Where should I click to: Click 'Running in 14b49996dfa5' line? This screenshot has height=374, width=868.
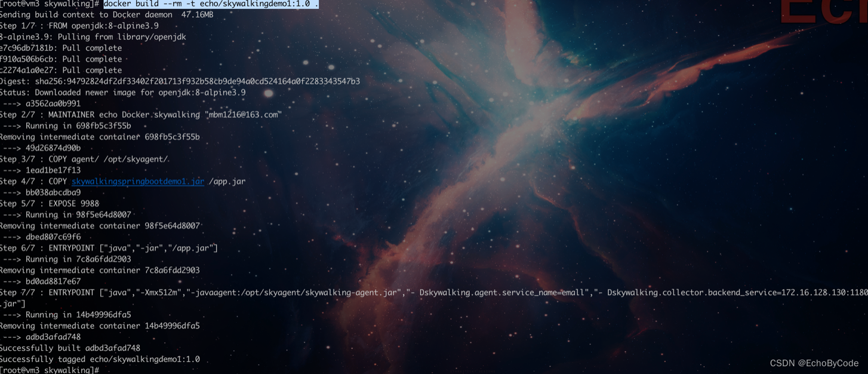click(67, 315)
